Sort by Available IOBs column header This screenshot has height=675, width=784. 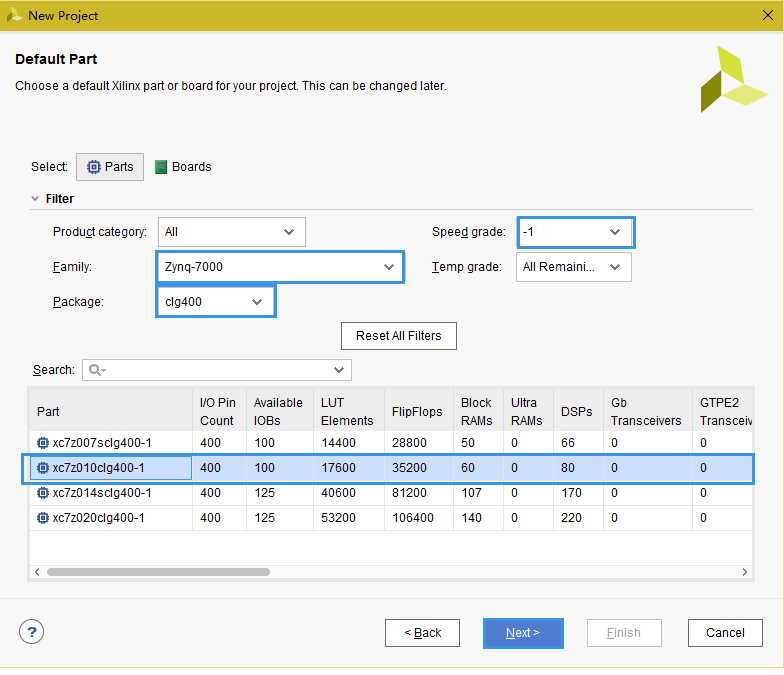(x=280, y=411)
